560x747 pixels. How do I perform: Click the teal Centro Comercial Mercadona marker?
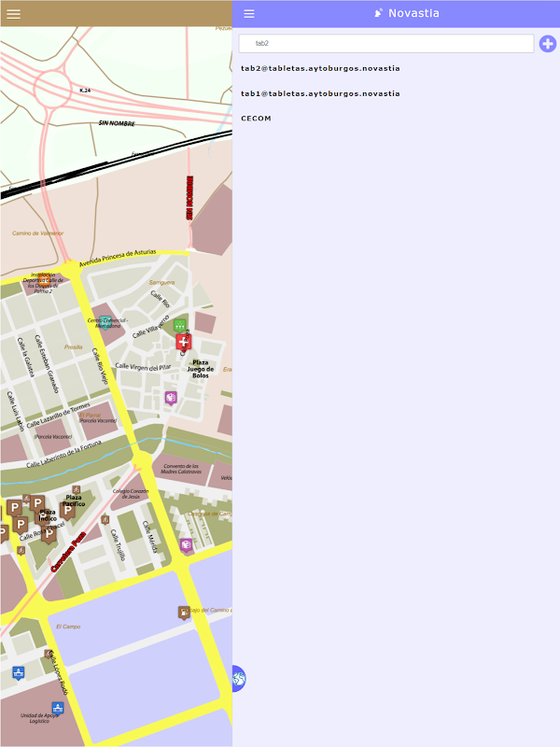pyautogui.click(x=105, y=322)
